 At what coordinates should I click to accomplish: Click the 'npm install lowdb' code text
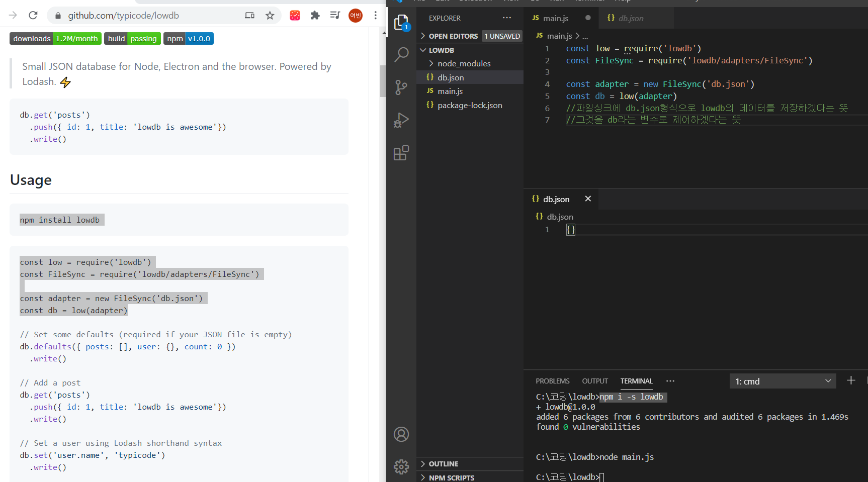click(x=60, y=220)
